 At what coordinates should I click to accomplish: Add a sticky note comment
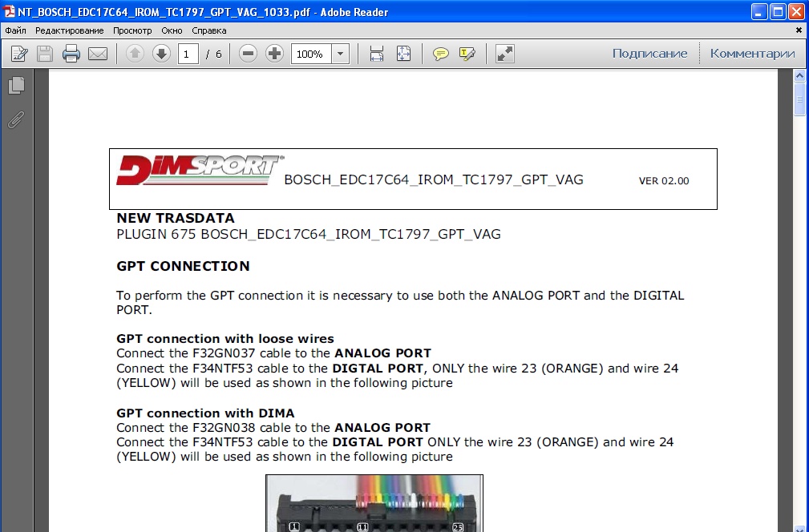[441, 54]
